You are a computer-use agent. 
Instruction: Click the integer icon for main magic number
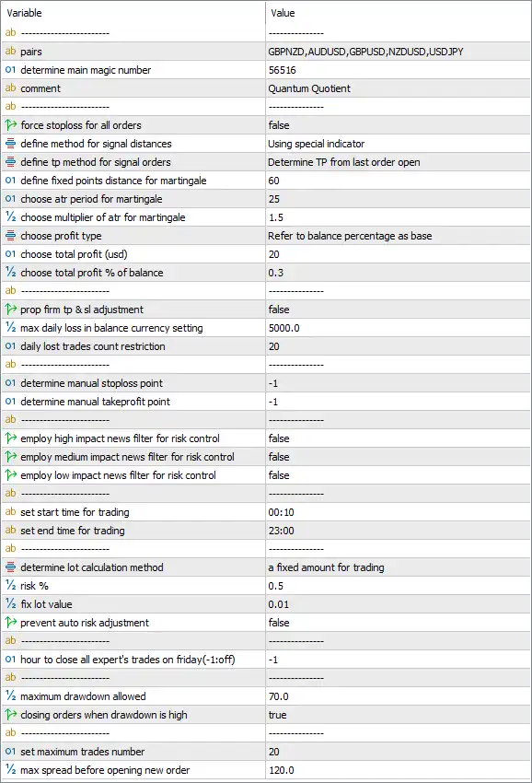10,70
